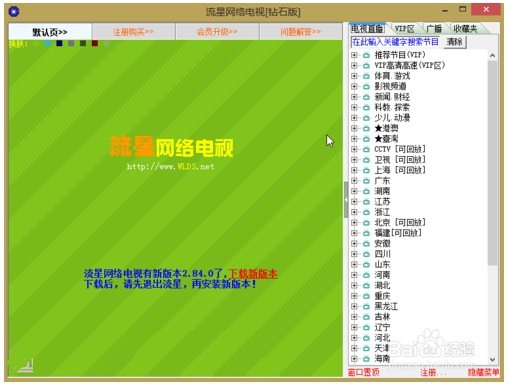Click the TV icon beside 河北
Image resolution: width=509 pixels, height=386 pixels.
pyautogui.click(x=366, y=338)
